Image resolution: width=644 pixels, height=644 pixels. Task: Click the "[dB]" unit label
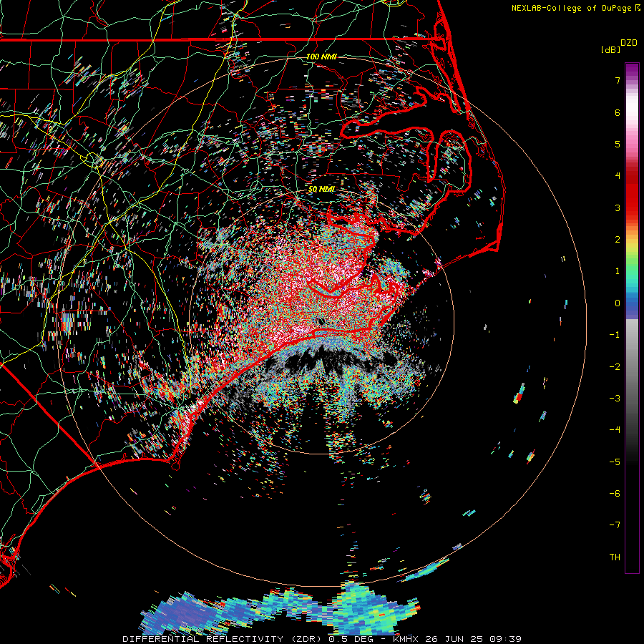610,49
